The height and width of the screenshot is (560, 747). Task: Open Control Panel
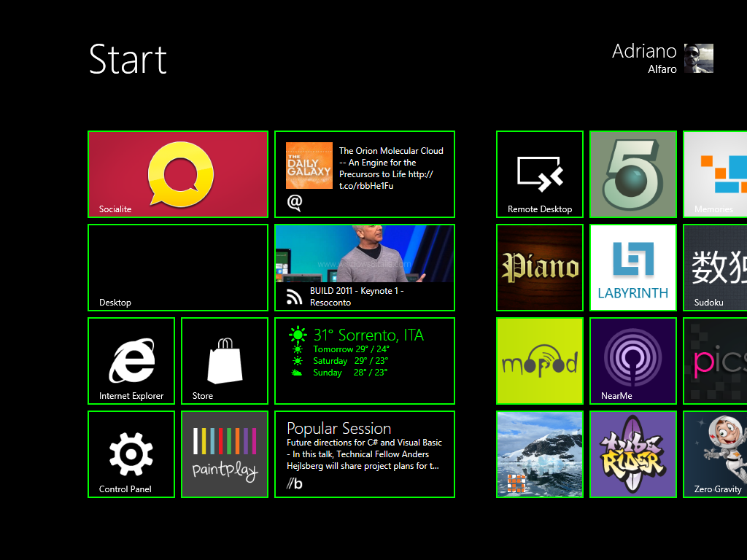click(131, 454)
